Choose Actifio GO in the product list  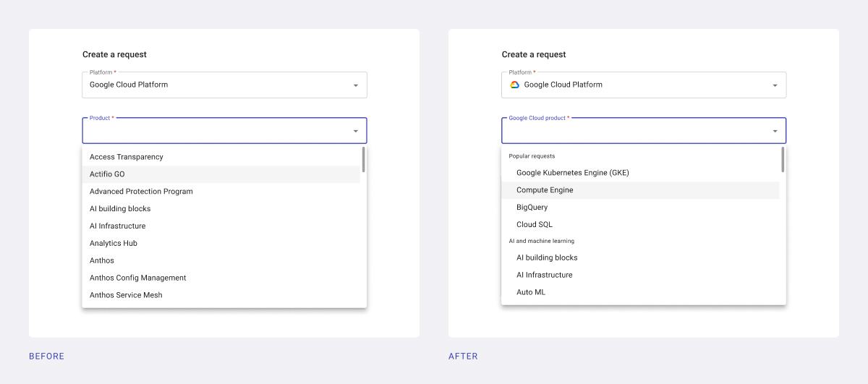(x=221, y=174)
